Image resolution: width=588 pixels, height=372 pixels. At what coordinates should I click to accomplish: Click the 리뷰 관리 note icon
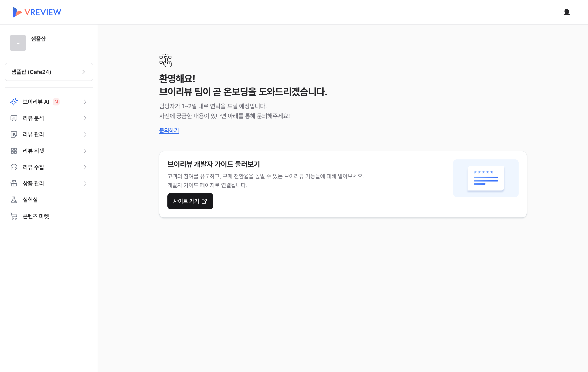click(x=14, y=134)
